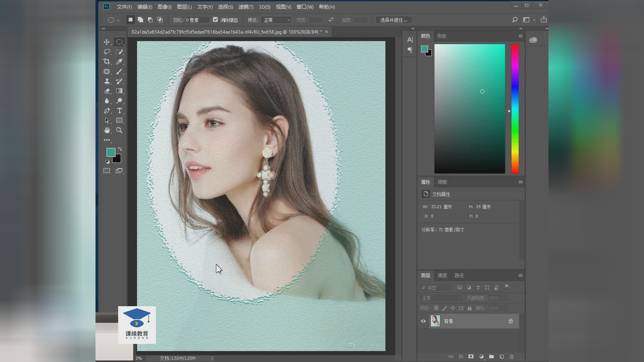Select the Eyedropper tool
Screen dimensions: 644x362
[x=119, y=61]
